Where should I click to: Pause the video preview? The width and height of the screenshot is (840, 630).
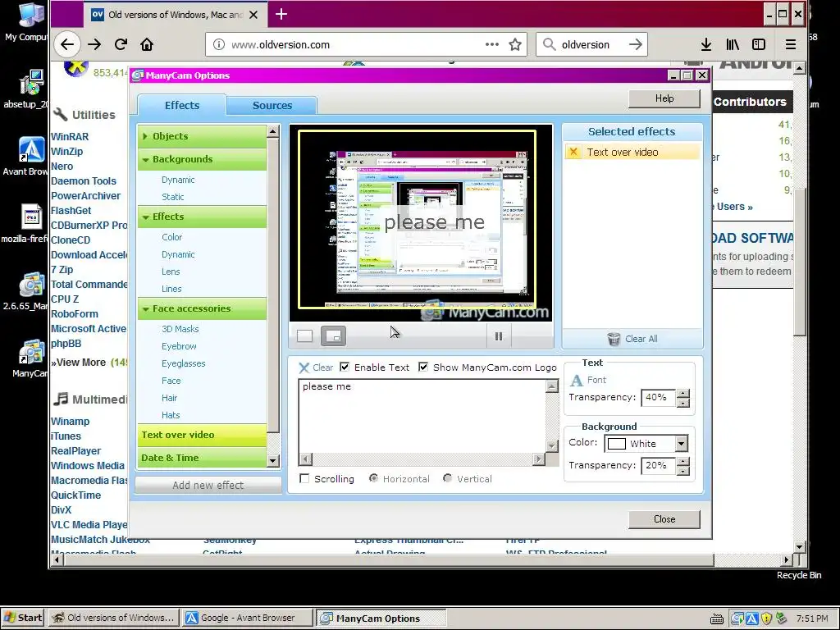point(499,336)
